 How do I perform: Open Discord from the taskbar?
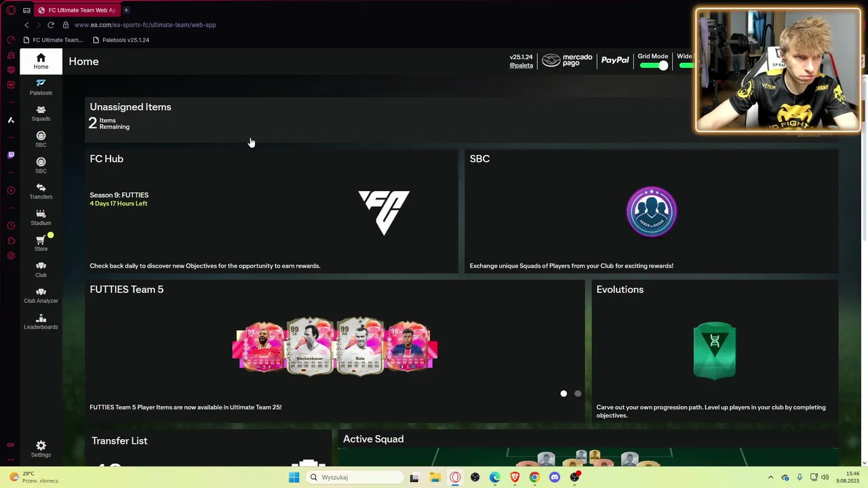(555, 477)
